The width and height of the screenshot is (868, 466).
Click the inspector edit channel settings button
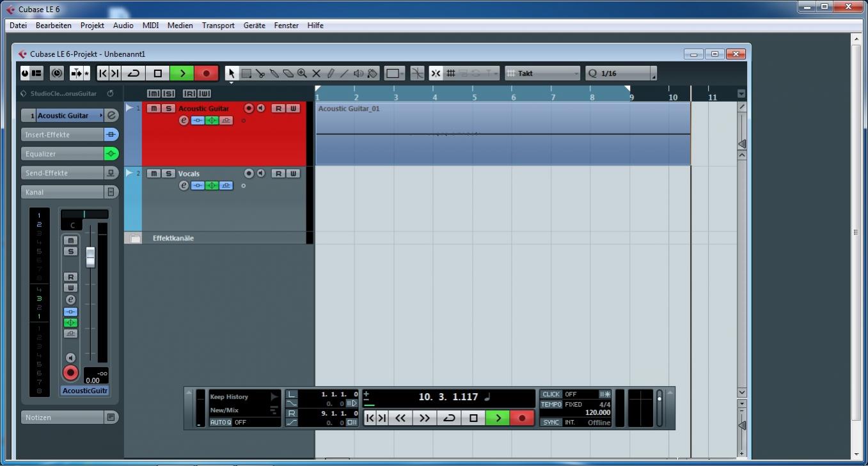[112, 116]
